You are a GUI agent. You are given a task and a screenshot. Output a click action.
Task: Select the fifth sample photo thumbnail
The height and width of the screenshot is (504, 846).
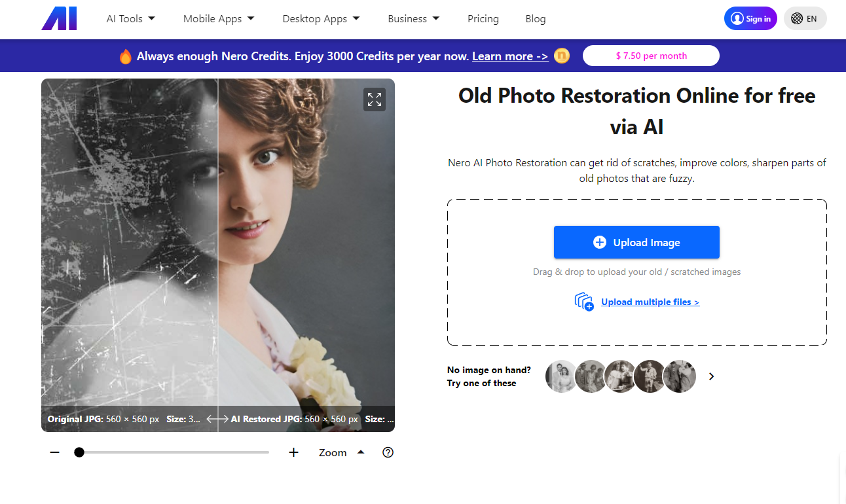pos(680,376)
